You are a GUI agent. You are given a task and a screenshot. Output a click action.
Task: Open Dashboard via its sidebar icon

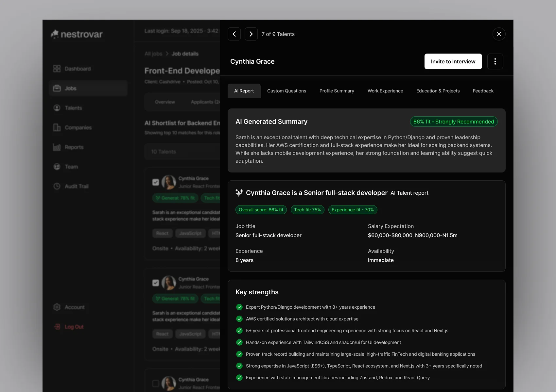click(x=57, y=69)
